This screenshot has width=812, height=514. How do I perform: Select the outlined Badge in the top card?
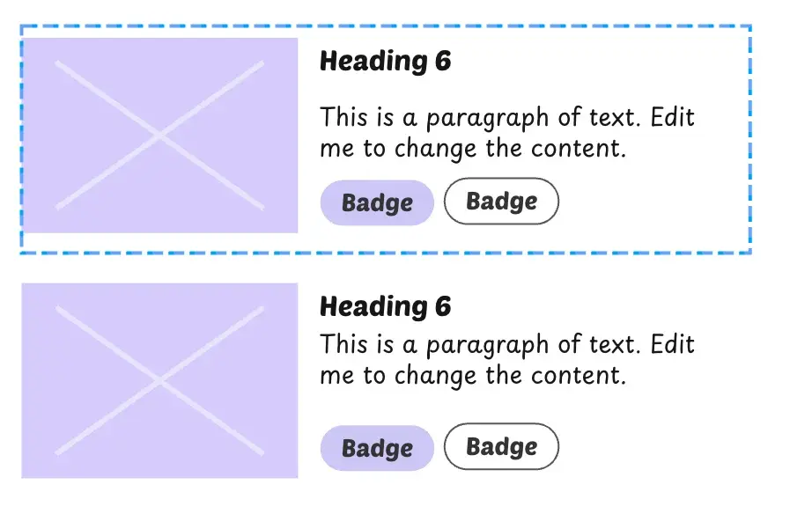pos(501,201)
